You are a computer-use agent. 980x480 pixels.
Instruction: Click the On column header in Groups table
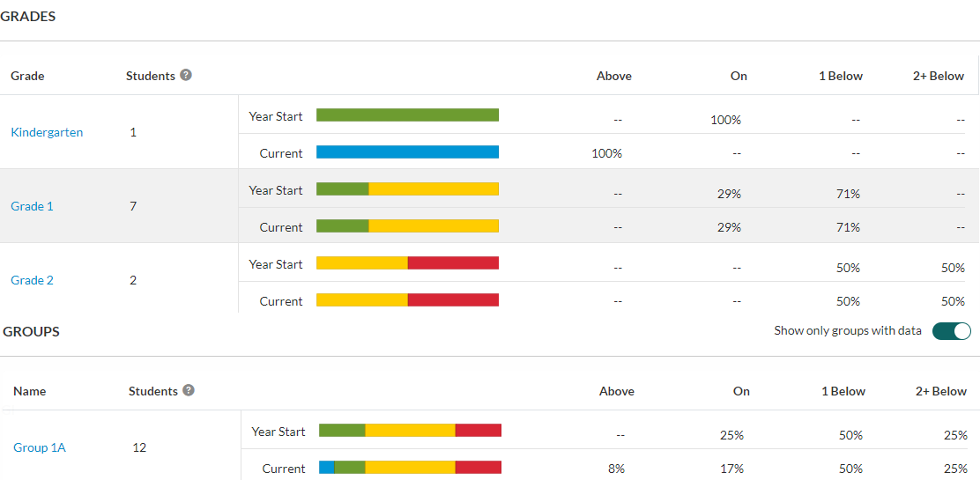click(741, 391)
